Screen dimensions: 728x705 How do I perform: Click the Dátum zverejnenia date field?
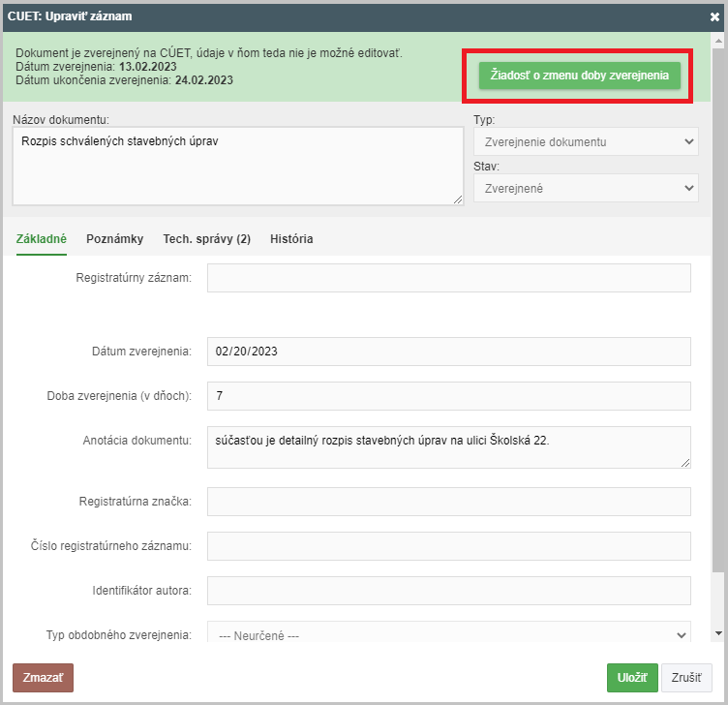(x=448, y=352)
